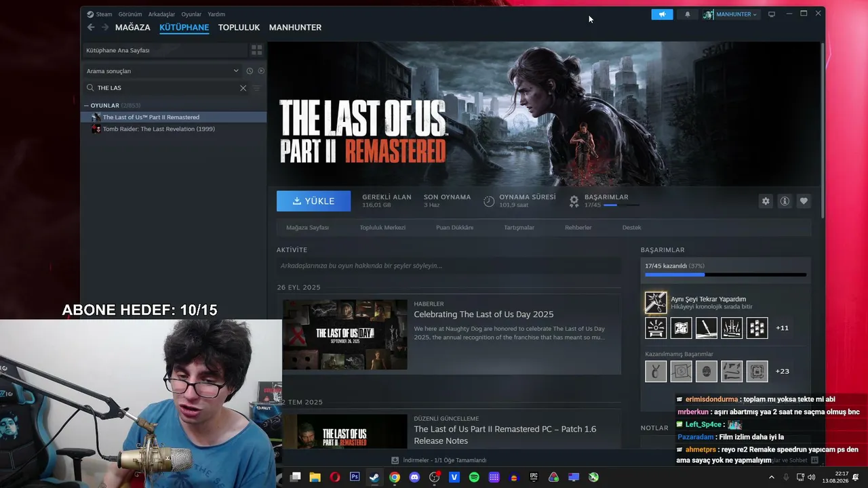The image size is (868, 488).
Task: Open the Steam menu
Action: click(x=100, y=14)
